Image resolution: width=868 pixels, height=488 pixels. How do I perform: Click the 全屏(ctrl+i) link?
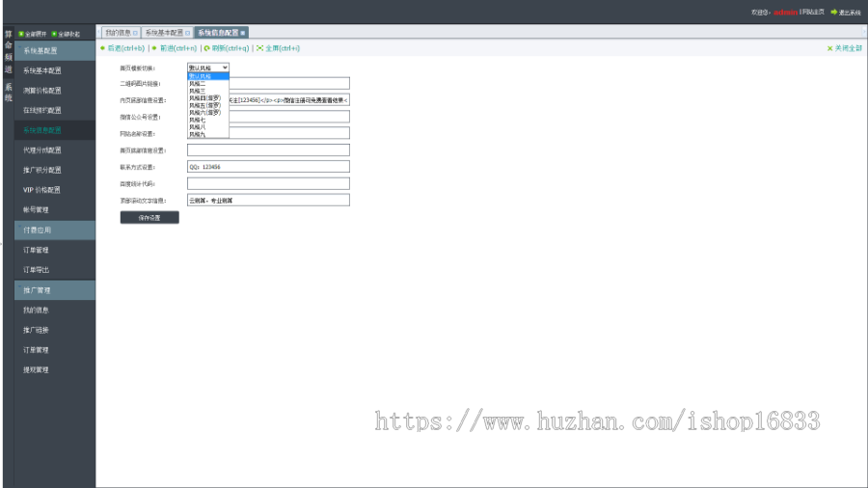(x=283, y=48)
